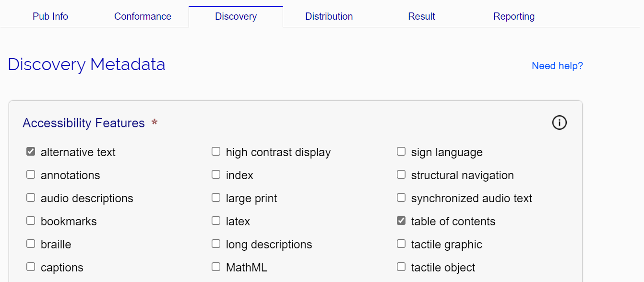Enable the captions checkbox
Screen dimensions: 644x282
31,267
